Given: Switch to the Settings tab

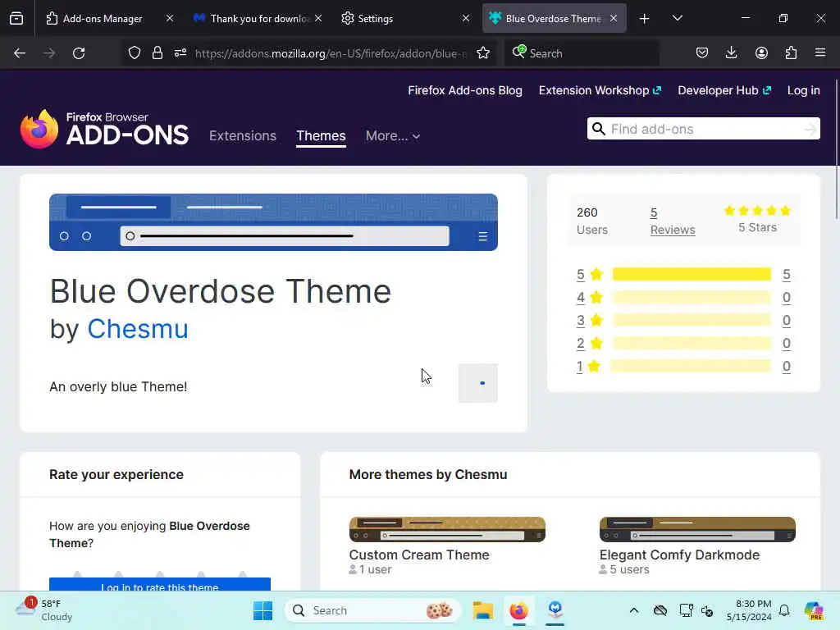Looking at the screenshot, I should click(375, 18).
